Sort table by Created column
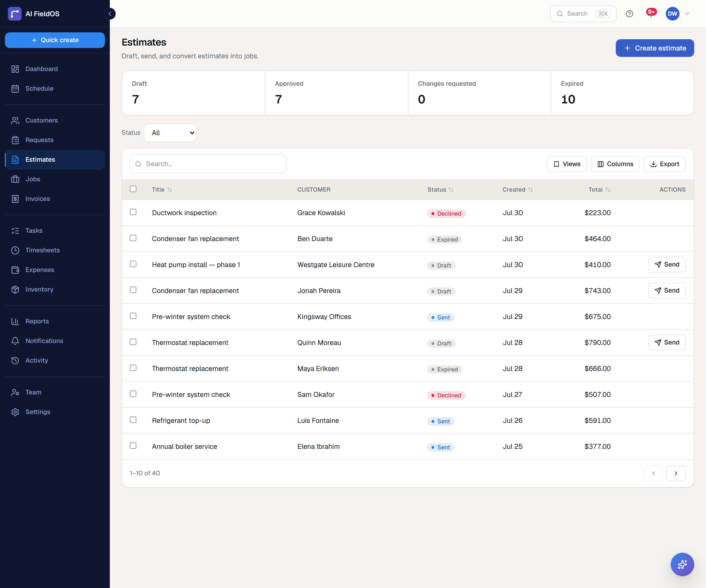This screenshot has height=588, width=706. click(x=518, y=189)
